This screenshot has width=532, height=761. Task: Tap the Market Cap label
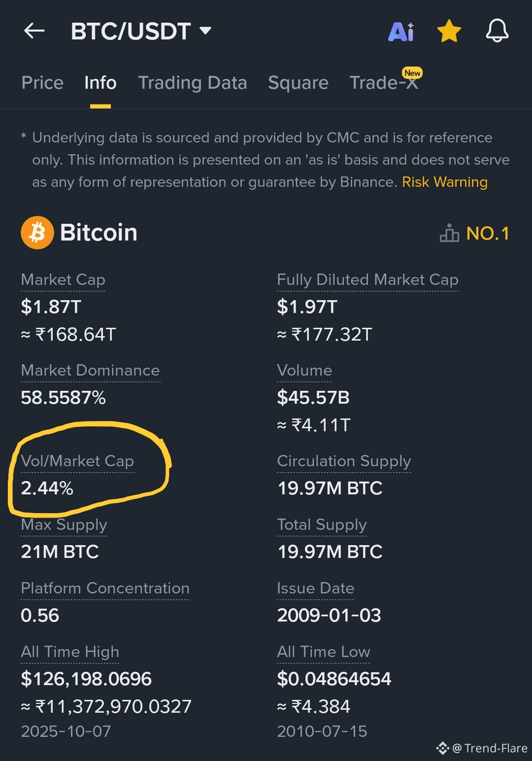[63, 280]
